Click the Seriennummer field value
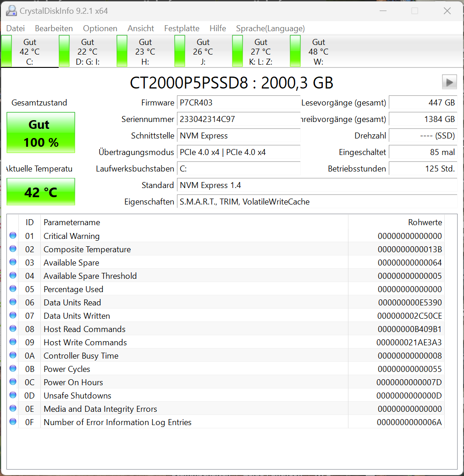464x476 pixels. tap(238, 119)
